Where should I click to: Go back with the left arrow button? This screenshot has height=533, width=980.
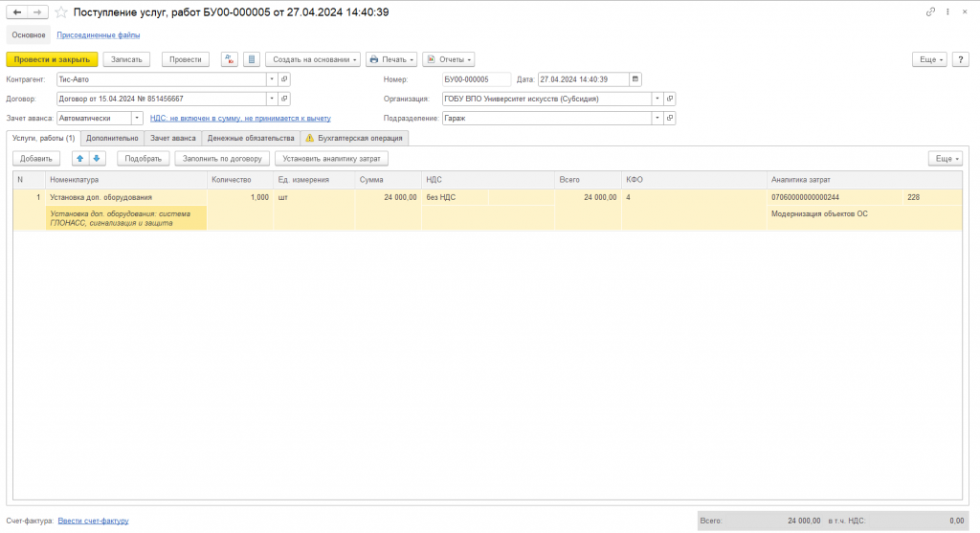17,12
